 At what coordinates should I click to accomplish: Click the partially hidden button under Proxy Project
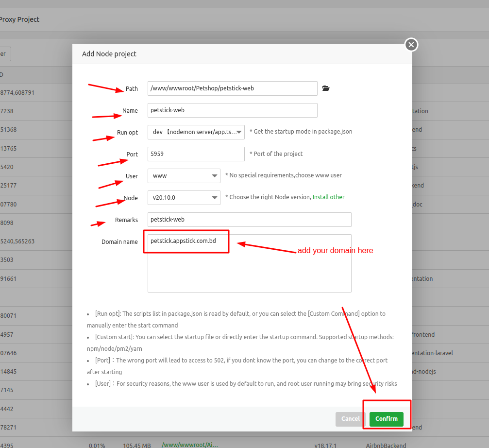(x=5, y=54)
